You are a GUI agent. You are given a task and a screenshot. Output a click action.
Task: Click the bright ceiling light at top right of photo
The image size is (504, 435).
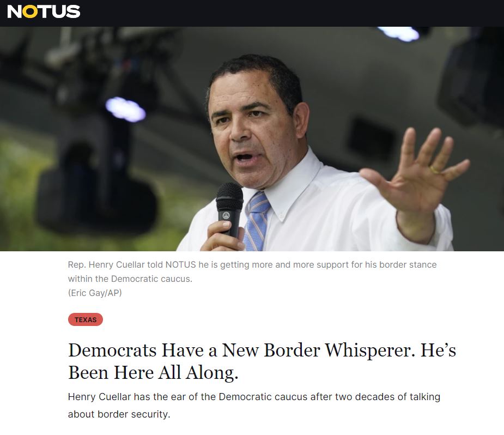(x=399, y=33)
